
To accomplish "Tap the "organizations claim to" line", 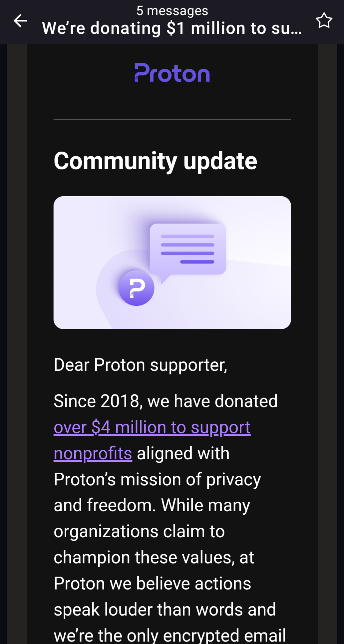I will tap(139, 531).
